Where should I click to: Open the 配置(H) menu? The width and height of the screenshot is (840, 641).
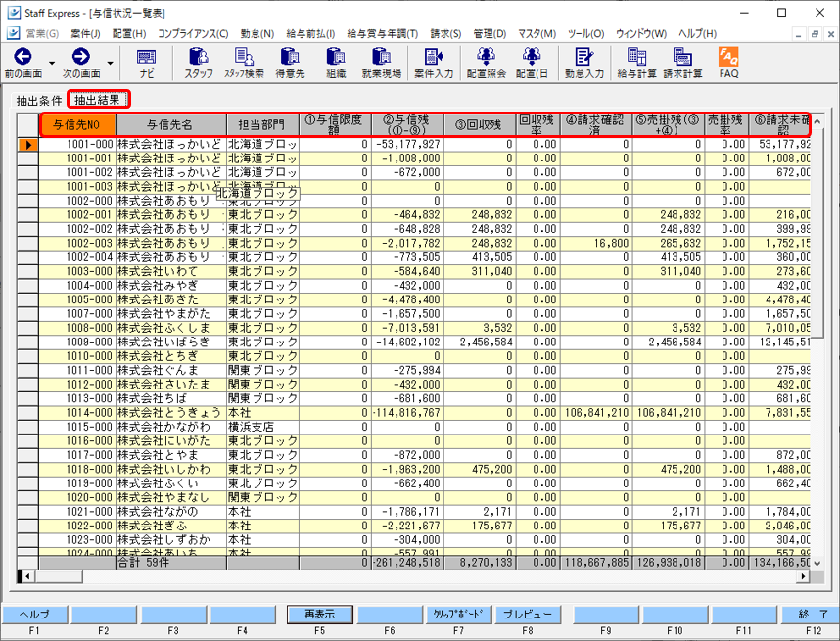click(129, 33)
